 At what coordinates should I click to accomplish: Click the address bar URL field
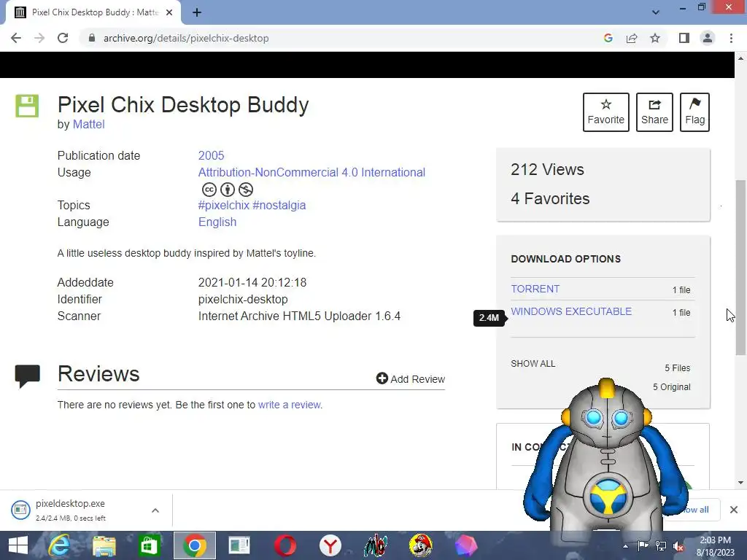[x=343, y=38]
